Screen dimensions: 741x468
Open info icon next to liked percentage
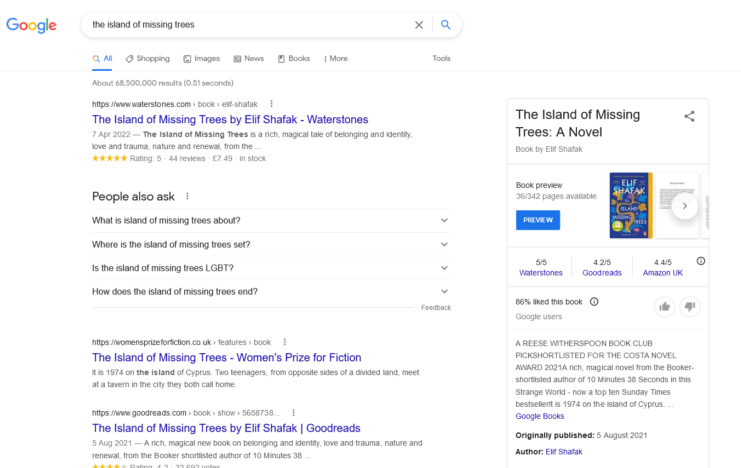[594, 301]
